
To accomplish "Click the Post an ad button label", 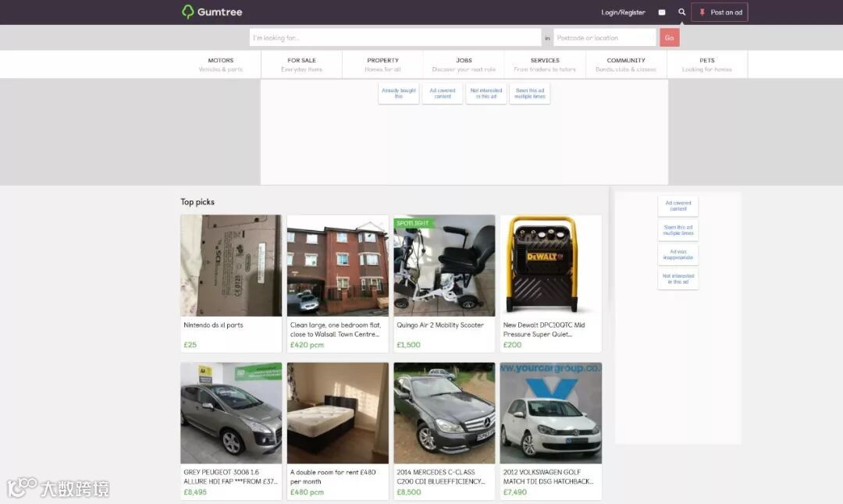I will 727,12.
